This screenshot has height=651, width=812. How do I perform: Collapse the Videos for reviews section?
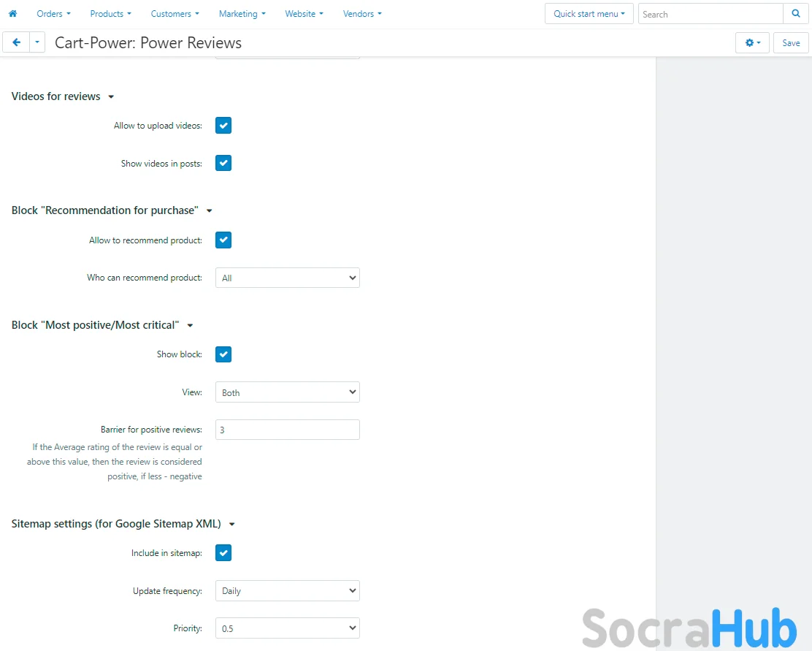pyautogui.click(x=62, y=96)
